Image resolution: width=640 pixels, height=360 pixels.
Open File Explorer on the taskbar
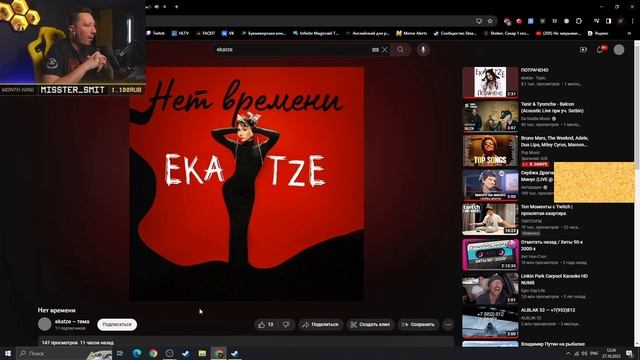202,353
